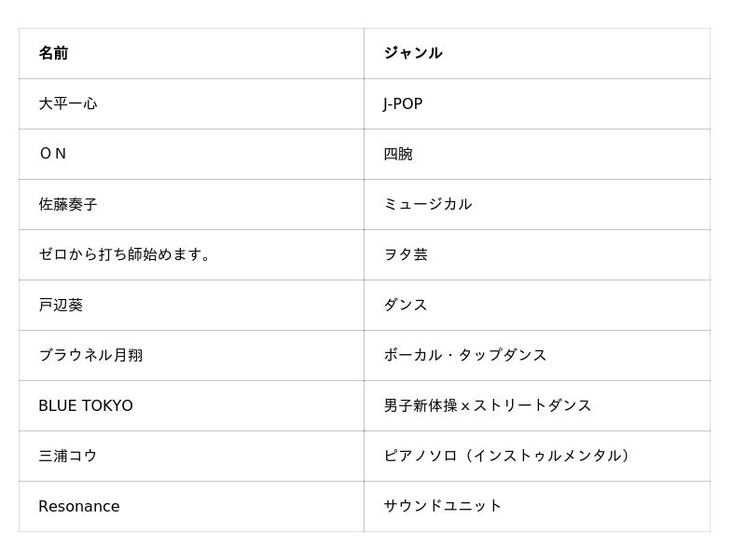The height and width of the screenshot is (560, 746).
Task: Click the 男子新体操×ストリートダンス genre cell
Action: [487, 405]
